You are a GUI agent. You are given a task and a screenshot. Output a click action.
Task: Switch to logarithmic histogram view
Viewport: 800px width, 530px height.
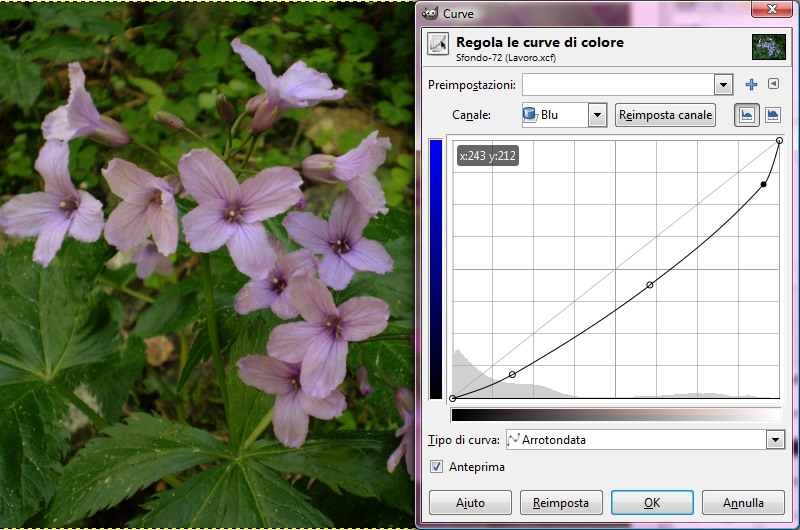[772, 115]
